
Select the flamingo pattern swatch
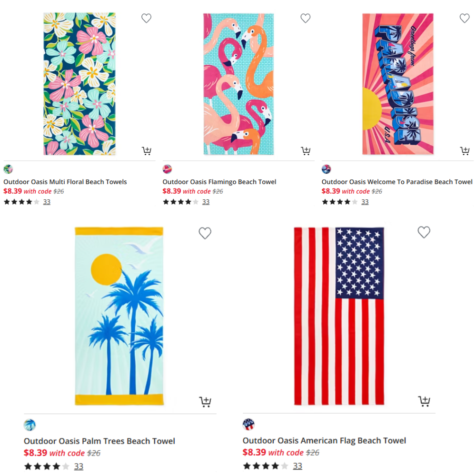coord(167,169)
